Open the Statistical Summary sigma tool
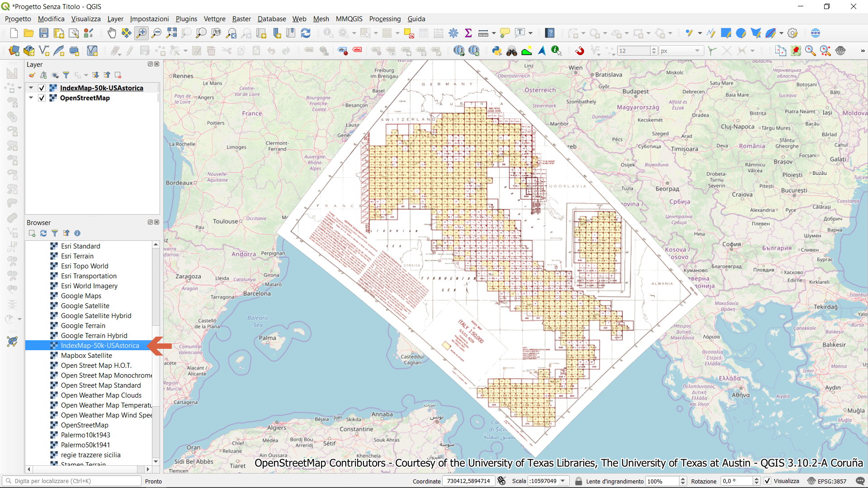 (x=468, y=33)
